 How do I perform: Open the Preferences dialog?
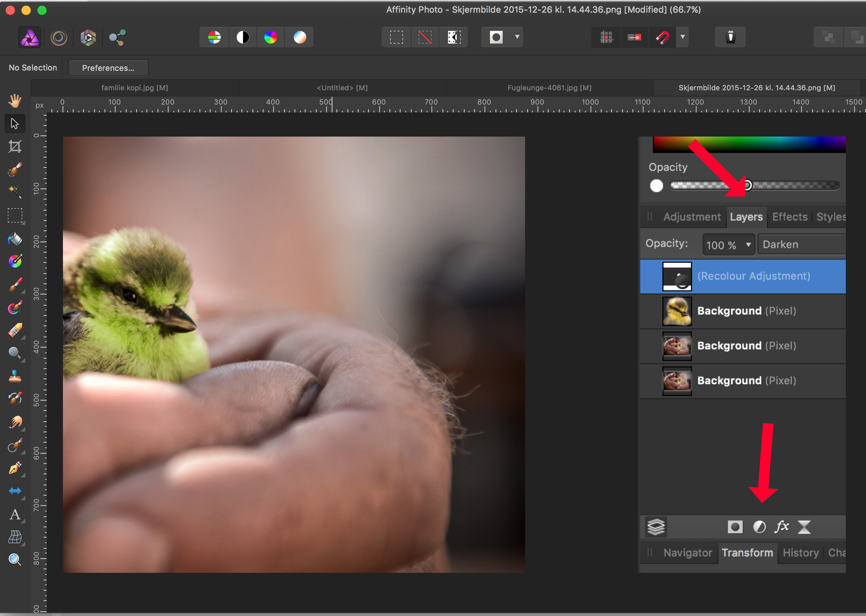click(x=108, y=68)
